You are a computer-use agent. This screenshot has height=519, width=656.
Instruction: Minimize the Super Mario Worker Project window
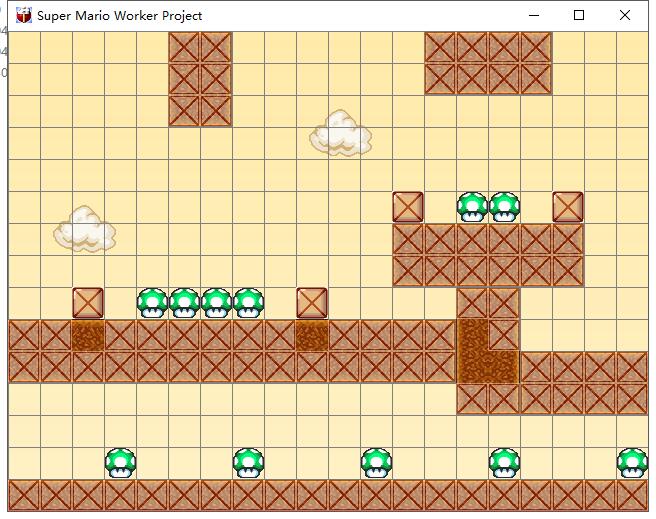[534, 15]
